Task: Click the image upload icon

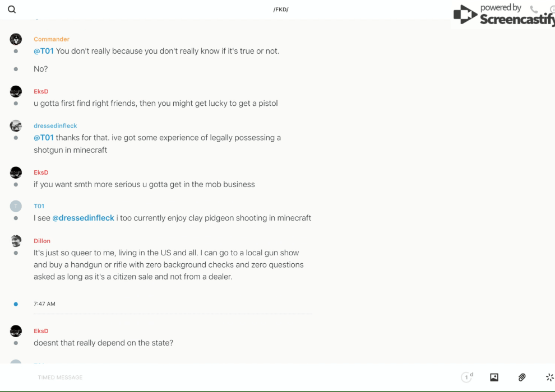Action: 494,377
